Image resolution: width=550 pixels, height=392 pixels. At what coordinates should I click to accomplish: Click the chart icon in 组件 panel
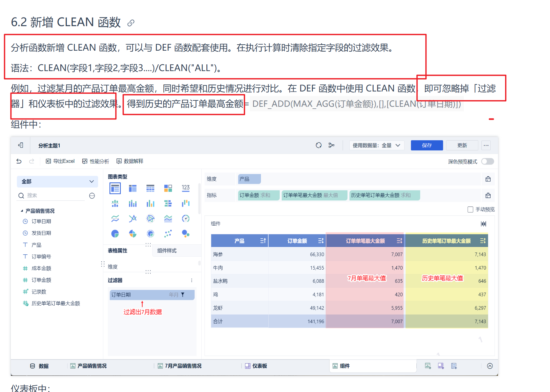click(x=484, y=224)
